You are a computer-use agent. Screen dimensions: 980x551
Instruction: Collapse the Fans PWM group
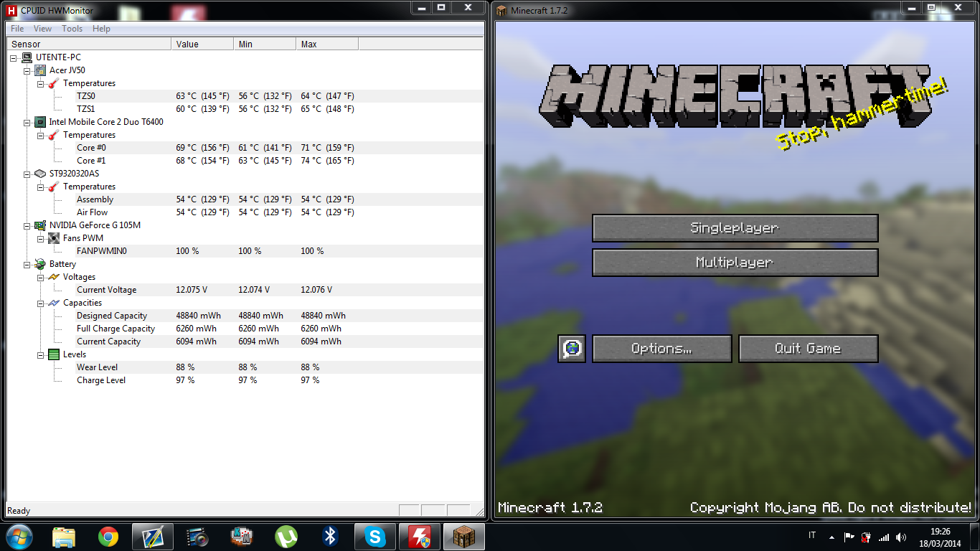tap(41, 238)
